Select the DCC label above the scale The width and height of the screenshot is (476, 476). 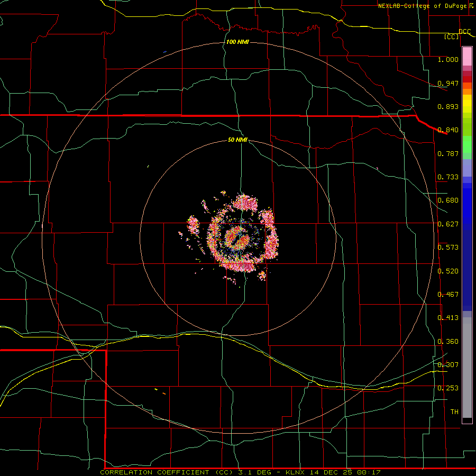click(464, 31)
